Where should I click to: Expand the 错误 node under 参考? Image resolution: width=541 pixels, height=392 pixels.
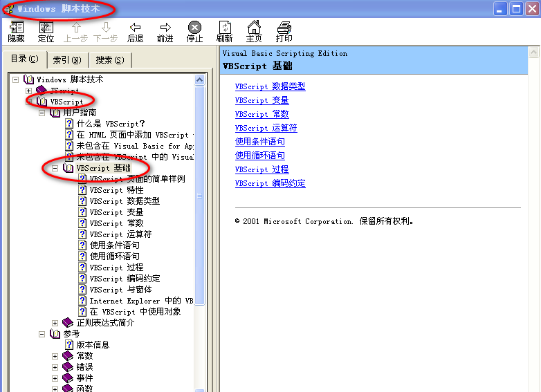pyautogui.click(x=55, y=367)
